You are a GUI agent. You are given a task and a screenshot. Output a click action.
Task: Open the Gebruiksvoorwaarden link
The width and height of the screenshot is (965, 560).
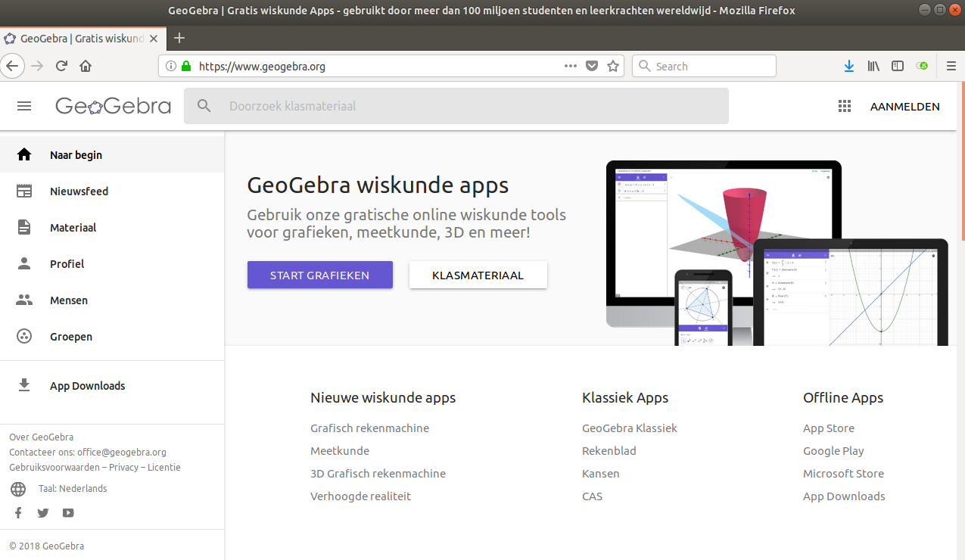click(54, 468)
